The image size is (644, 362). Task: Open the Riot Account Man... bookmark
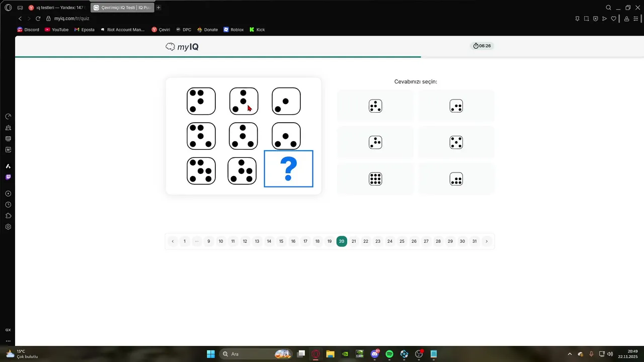[x=122, y=30]
